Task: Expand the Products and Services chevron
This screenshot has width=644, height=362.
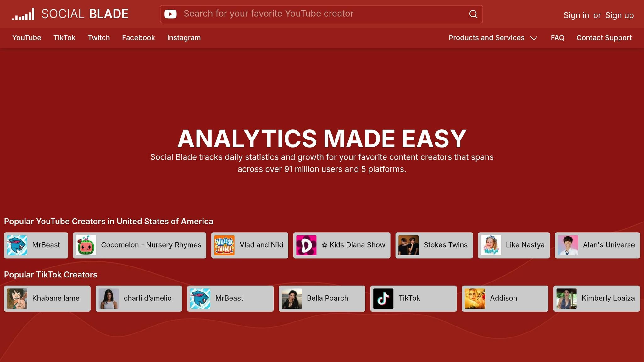Action: (x=534, y=38)
